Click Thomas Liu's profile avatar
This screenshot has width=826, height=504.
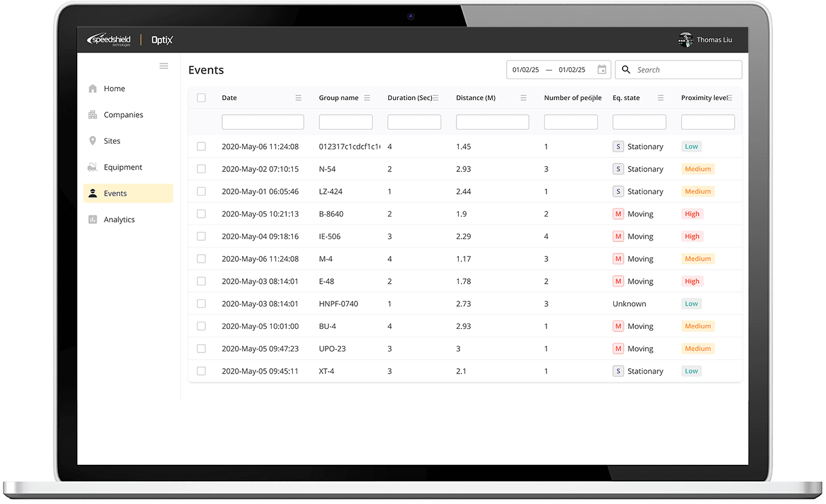pos(685,40)
